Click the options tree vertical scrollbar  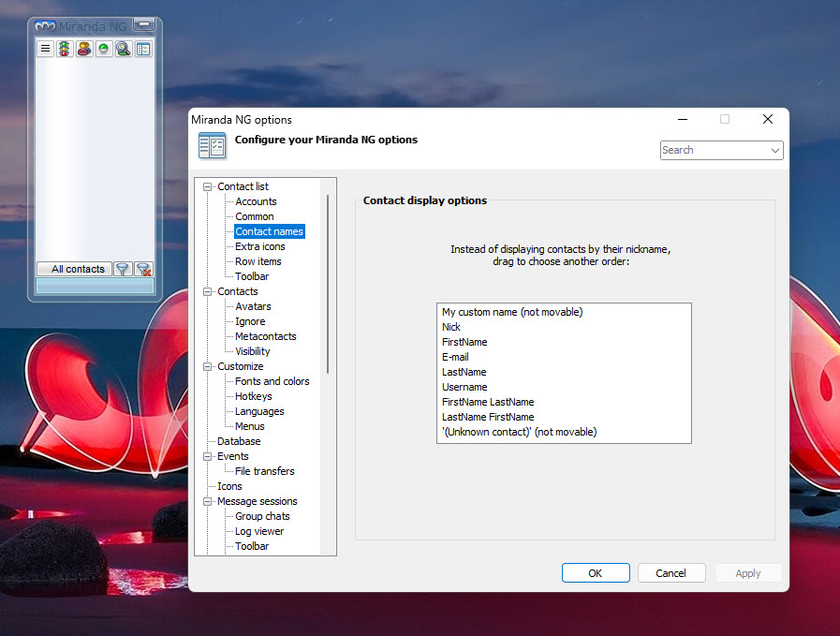point(328,284)
